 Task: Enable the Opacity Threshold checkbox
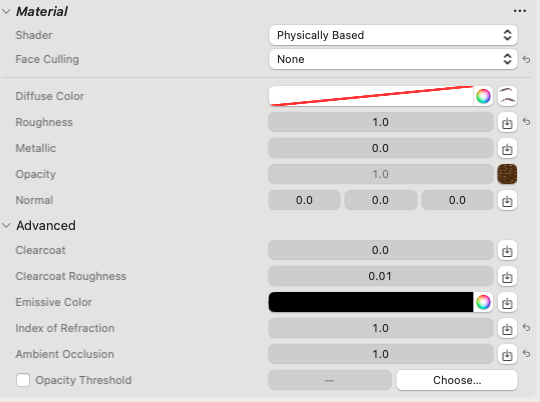pyautogui.click(x=23, y=380)
